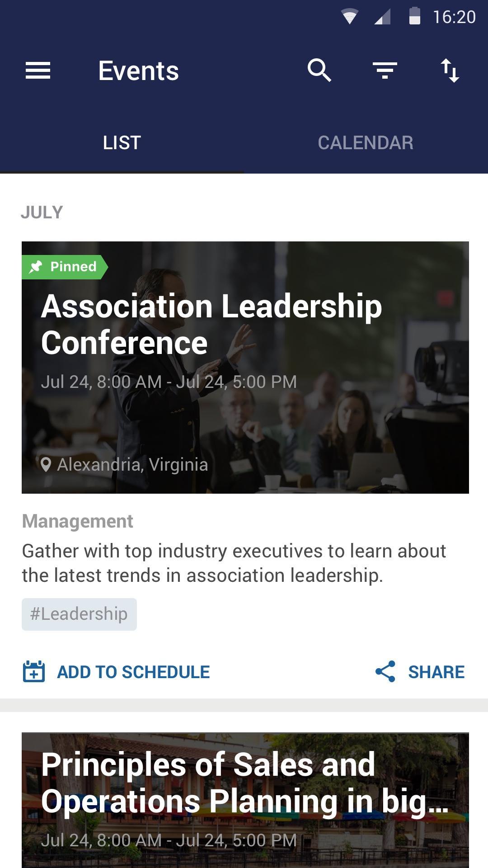Select the #Leadership hashtag chip
The image size is (488, 868).
79,614
